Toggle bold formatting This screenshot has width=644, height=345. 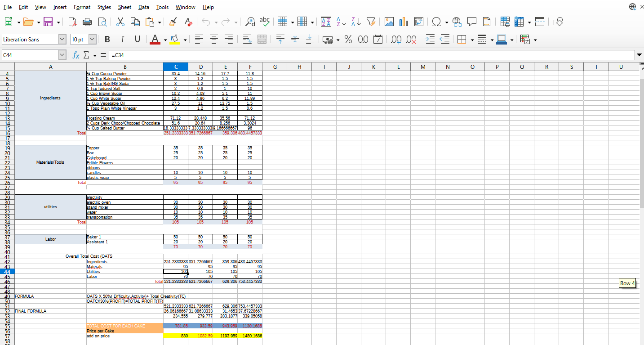click(x=107, y=40)
